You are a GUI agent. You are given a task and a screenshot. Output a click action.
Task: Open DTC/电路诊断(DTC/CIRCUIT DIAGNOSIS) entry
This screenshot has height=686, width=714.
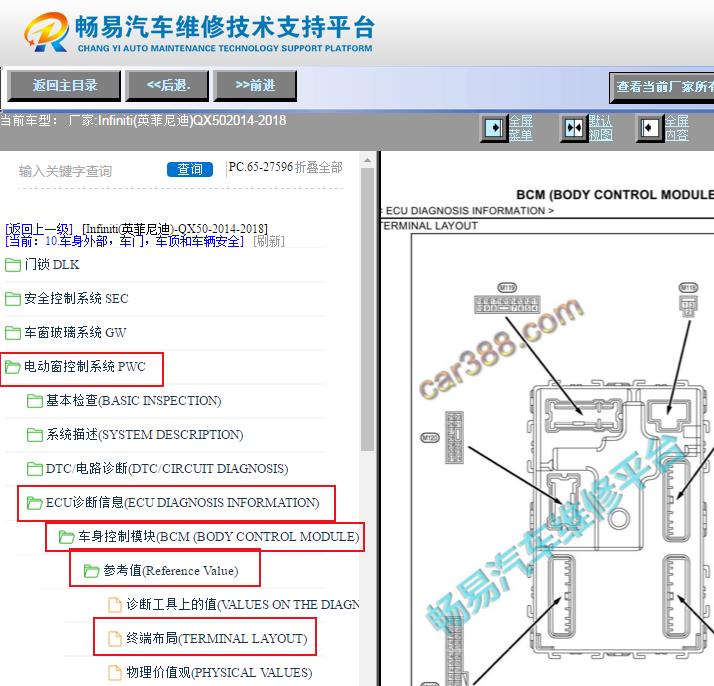[x=167, y=468]
